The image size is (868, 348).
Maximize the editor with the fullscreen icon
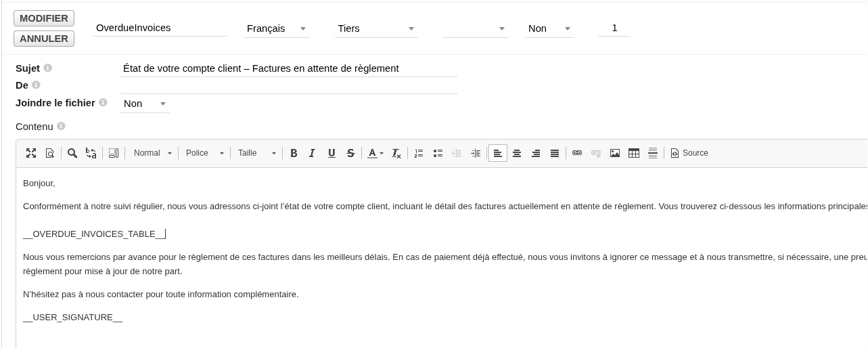pos(31,153)
